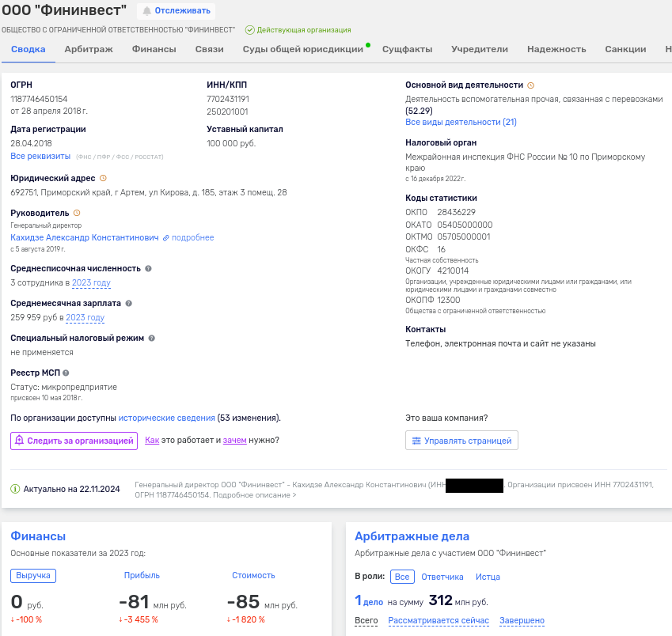Open the Учредители tab
Viewport: 672px width, 636px height.
pyautogui.click(x=480, y=49)
